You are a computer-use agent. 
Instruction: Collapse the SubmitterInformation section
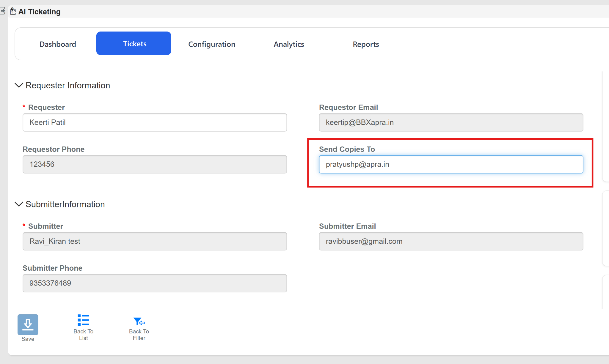coord(19,204)
